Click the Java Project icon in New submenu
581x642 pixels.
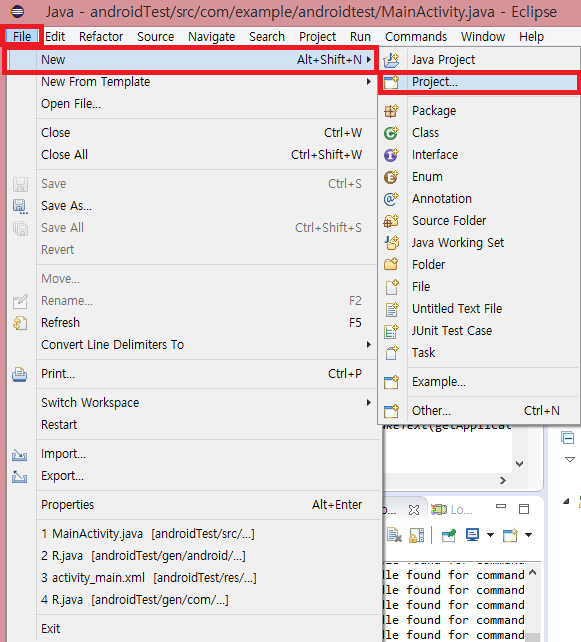(391, 60)
